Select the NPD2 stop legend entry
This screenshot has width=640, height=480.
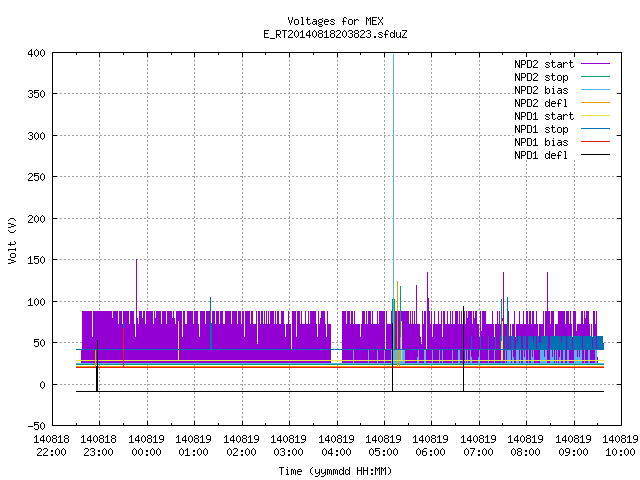tap(562, 77)
